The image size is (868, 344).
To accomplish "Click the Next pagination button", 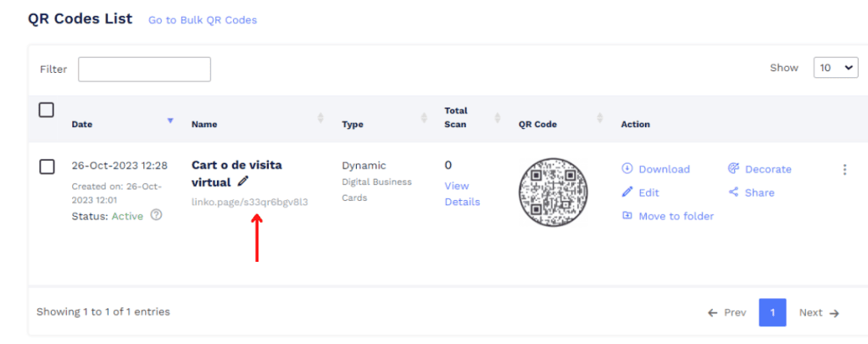I will point(819,313).
